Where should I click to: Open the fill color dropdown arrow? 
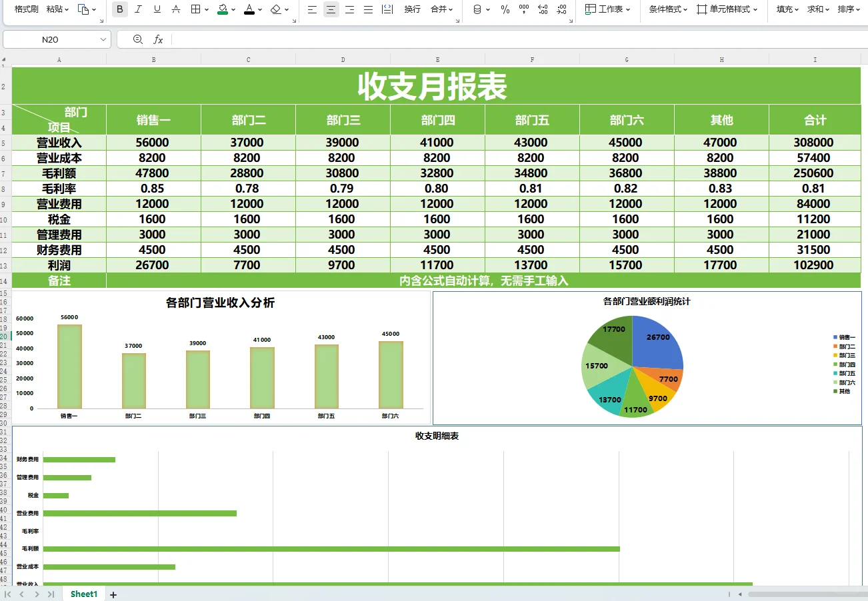(x=233, y=9)
